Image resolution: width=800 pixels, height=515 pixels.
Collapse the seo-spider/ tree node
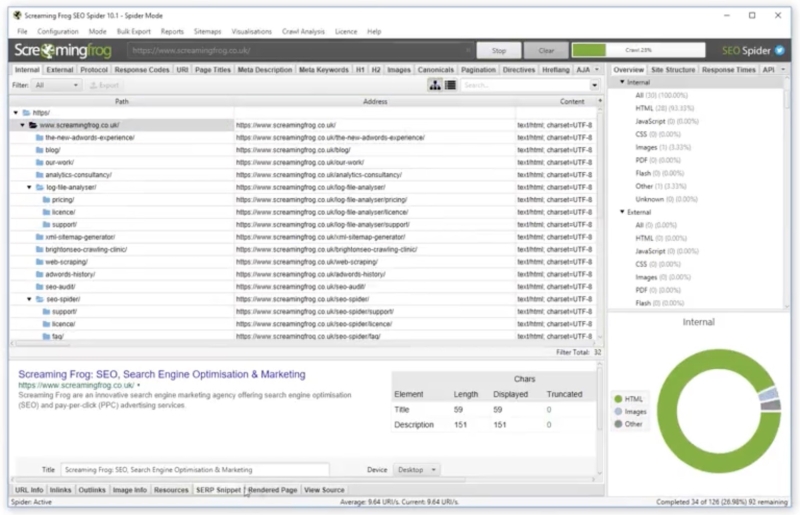click(x=29, y=299)
